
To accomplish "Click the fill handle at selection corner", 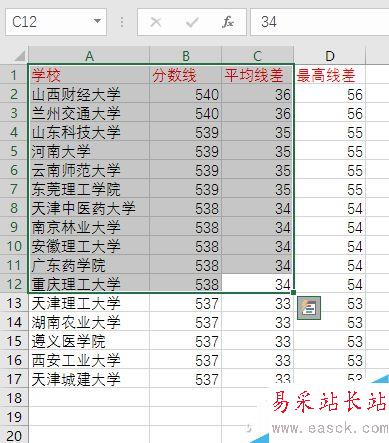I will tap(293, 293).
